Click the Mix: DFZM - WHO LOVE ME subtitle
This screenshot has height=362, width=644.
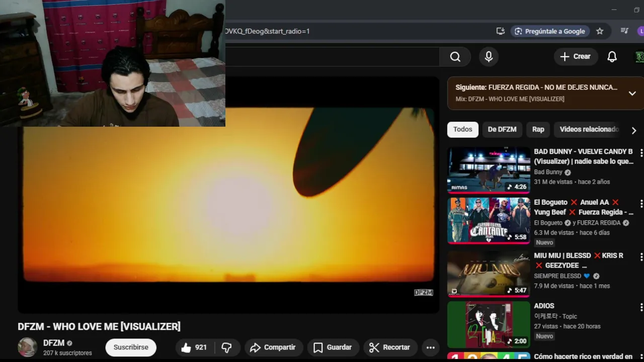510,99
